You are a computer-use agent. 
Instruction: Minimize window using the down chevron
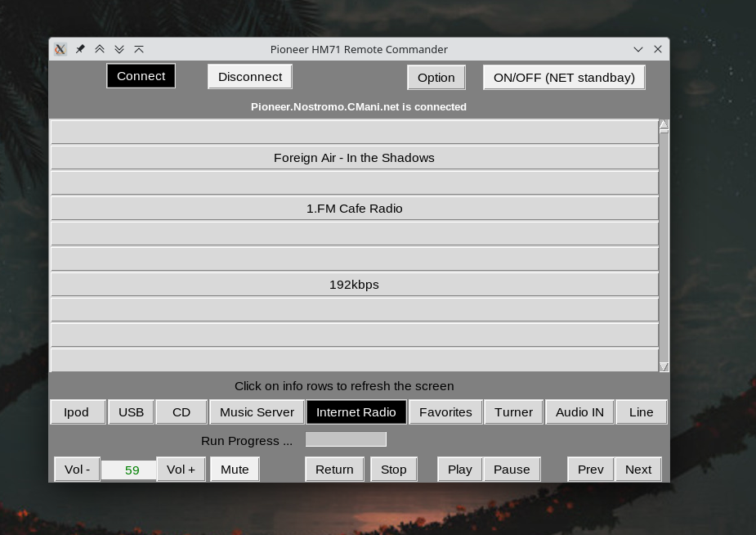click(x=638, y=49)
